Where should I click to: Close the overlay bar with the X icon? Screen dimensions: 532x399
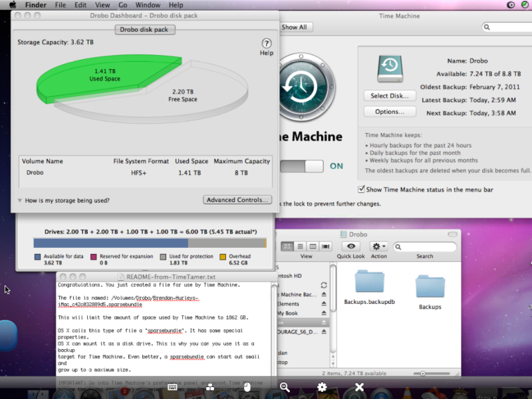(359, 387)
